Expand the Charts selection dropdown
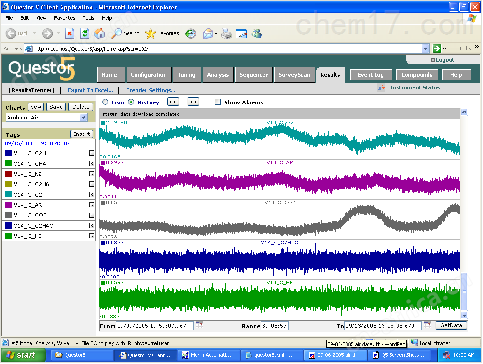The image size is (483, 364). tap(84, 117)
